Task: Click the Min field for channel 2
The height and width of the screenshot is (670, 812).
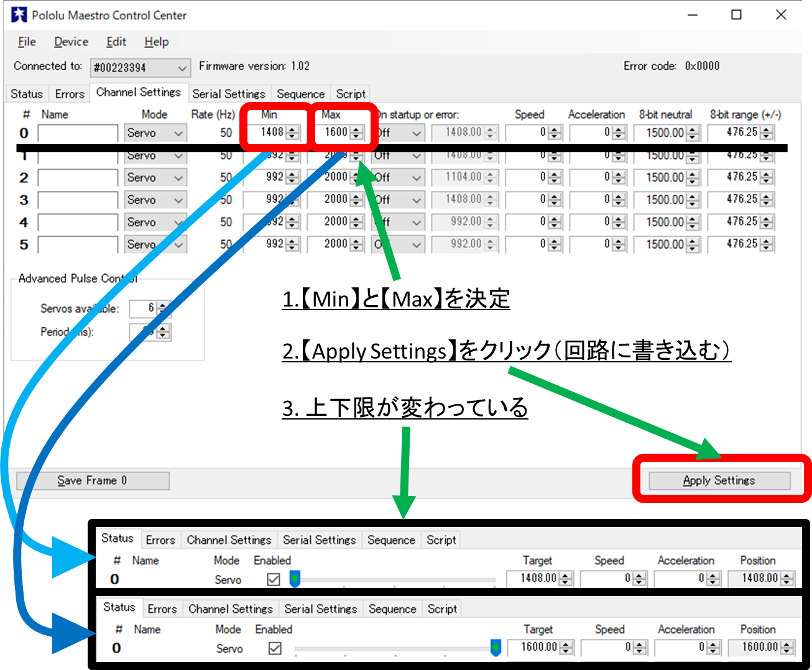Action: click(264, 177)
